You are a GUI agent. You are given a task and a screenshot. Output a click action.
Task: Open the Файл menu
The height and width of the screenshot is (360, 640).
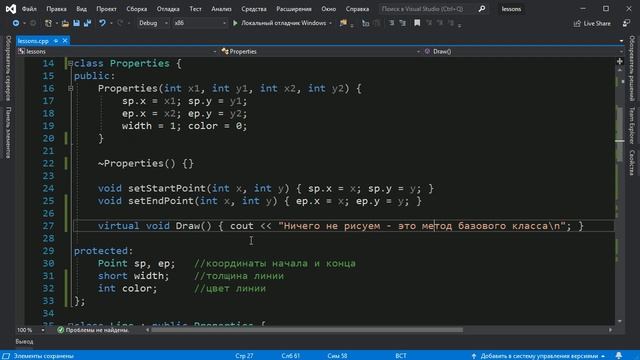(29, 9)
